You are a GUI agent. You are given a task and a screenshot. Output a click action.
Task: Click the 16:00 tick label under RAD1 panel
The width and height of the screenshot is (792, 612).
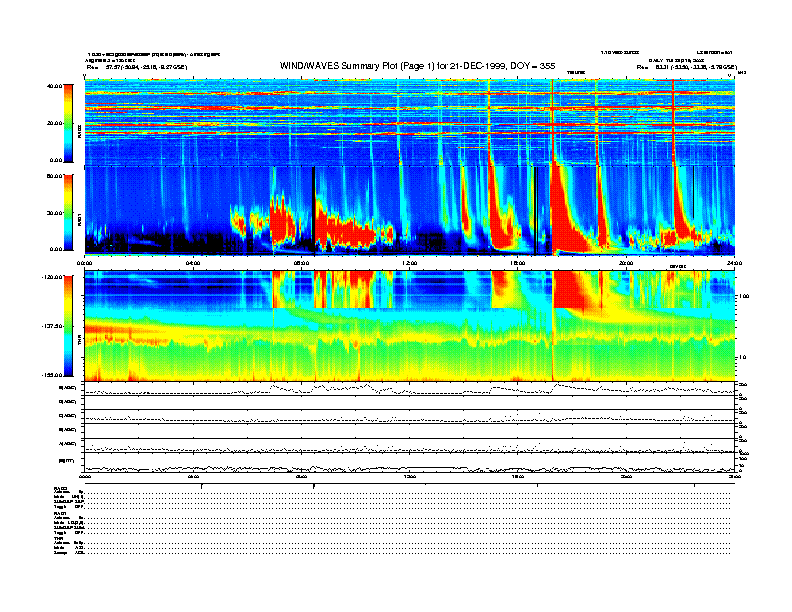(x=518, y=263)
